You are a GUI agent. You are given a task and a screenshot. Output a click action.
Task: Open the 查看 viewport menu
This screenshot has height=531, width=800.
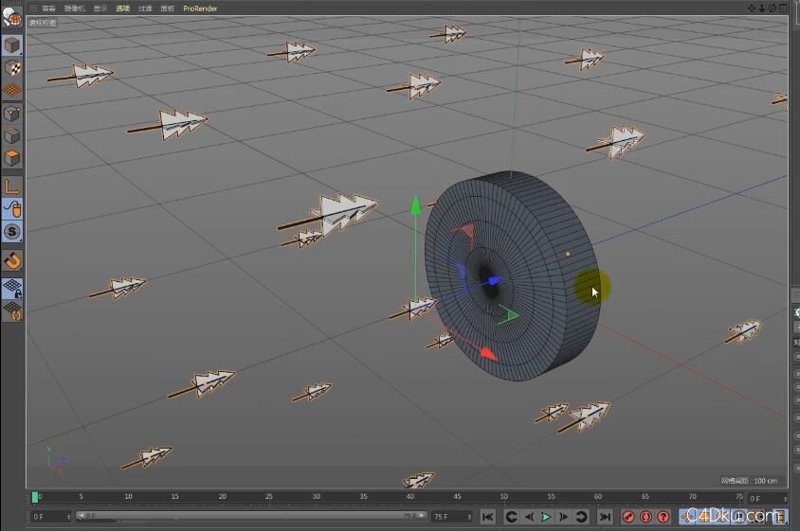(48, 8)
